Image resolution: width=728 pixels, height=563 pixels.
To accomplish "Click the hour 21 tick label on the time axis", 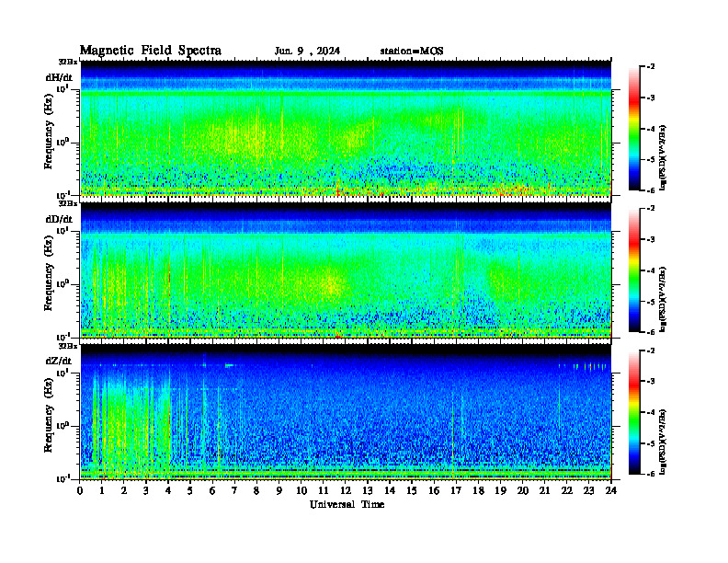I will pyautogui.click(x=544, y=490).
